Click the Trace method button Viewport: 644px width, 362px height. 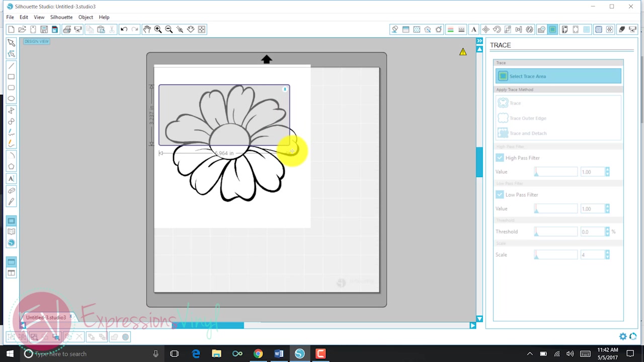[x=558, y=103]
